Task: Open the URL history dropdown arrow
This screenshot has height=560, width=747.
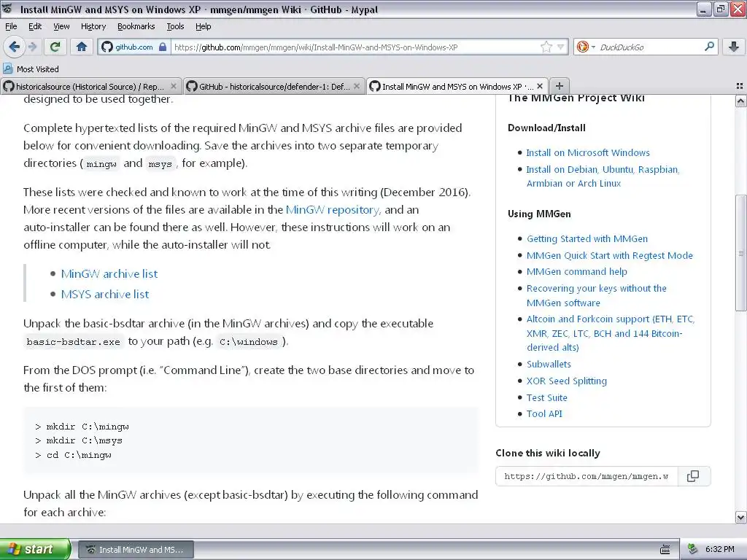Action: [x=561, y=47]
